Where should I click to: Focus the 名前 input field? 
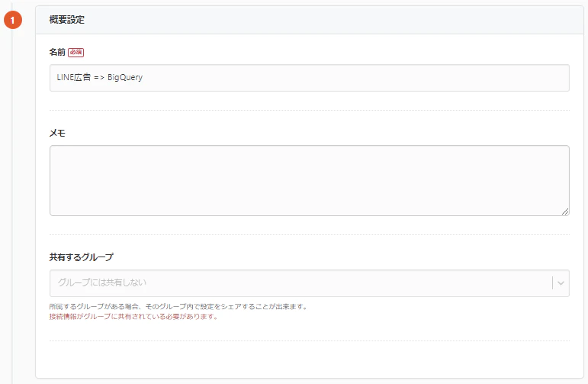point(309,78)
